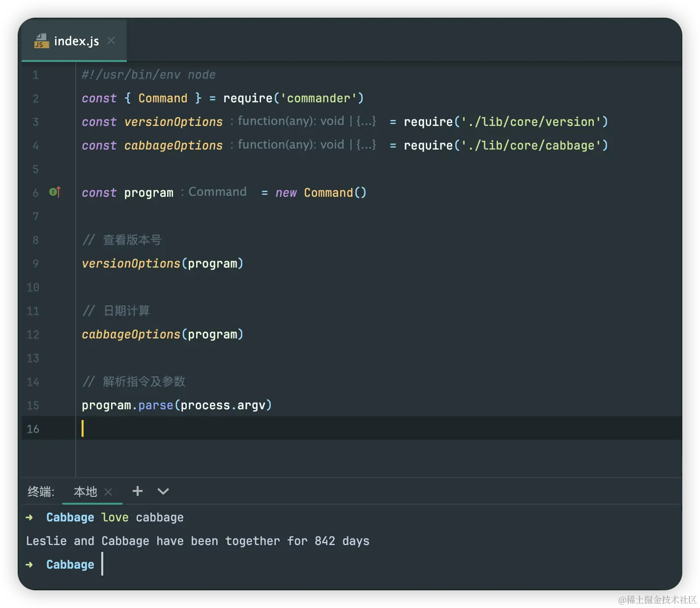Click './lib/core/cabbage' require path

(531, 146)
